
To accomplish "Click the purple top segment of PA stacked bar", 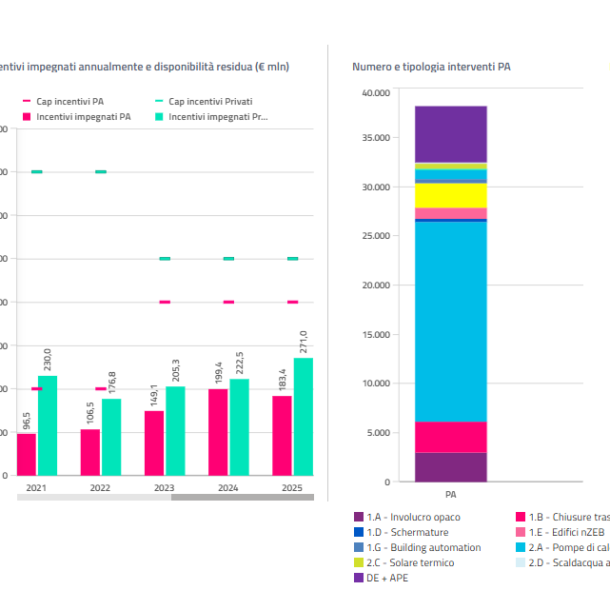I will (x=450, y=134).
